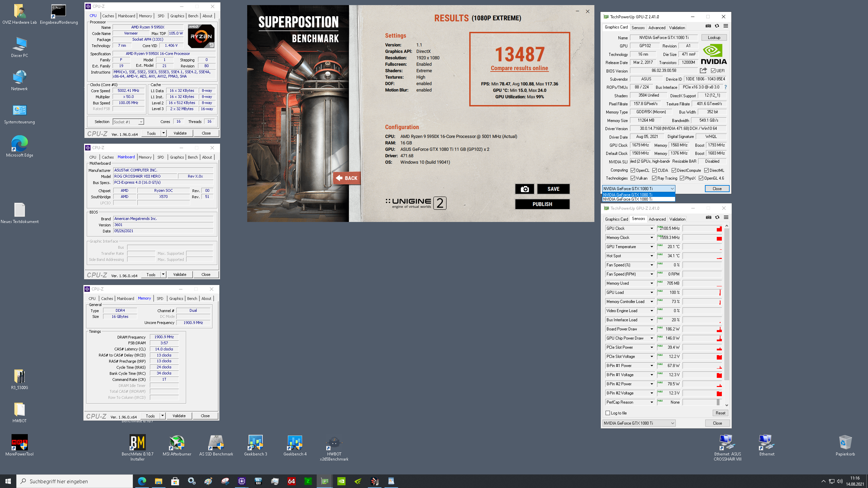Open the GPU Clock sensor dropdown
The height and width of the screenshot is (488, 868).
[x=651, y=228]
